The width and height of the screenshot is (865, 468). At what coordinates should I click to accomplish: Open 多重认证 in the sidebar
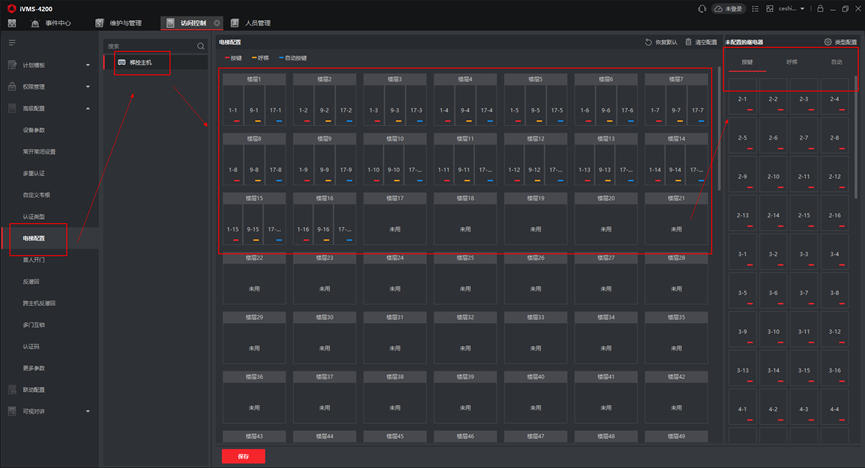[x=34, y=173]
